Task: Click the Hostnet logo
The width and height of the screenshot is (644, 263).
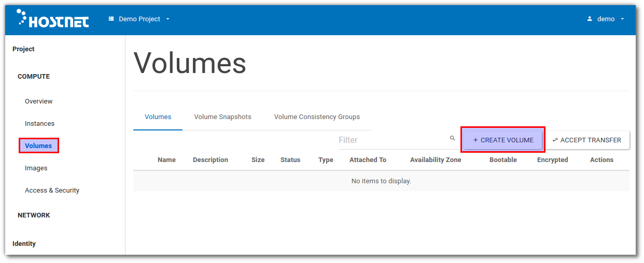Action: pos(52,19)
